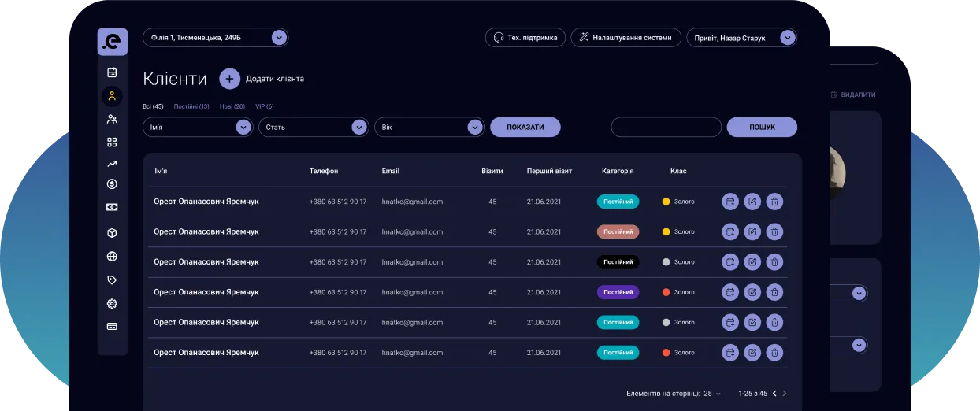Open the calendar section in the sidebar
The width and height of the screenshot is (980, 411).
click(x=112, y=72)
